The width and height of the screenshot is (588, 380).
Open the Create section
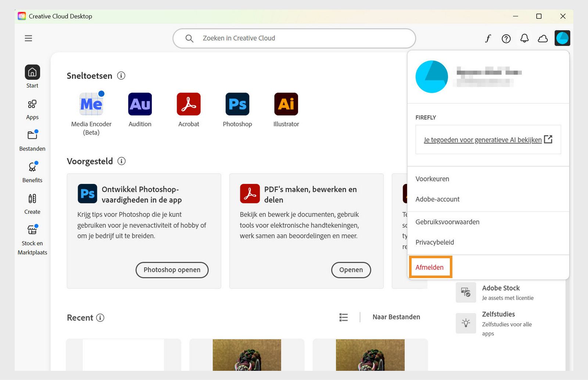click(x=32, y=204)
